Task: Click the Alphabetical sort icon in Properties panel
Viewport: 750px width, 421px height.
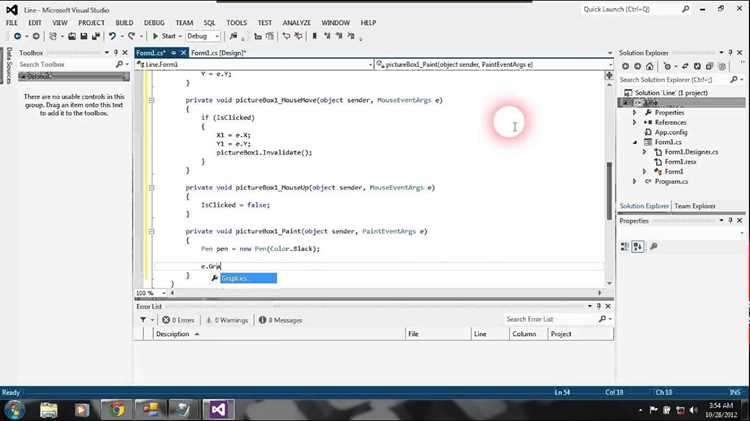Action: [638, 246]
